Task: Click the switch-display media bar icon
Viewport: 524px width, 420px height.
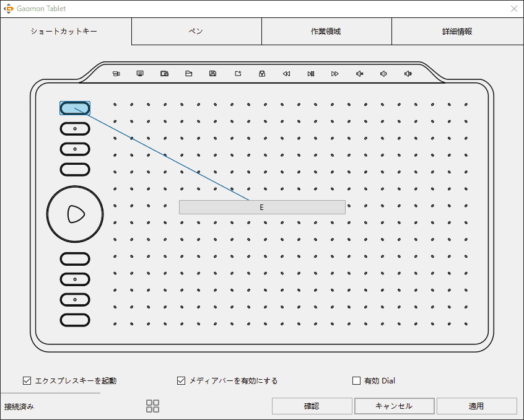Action: 116,74
